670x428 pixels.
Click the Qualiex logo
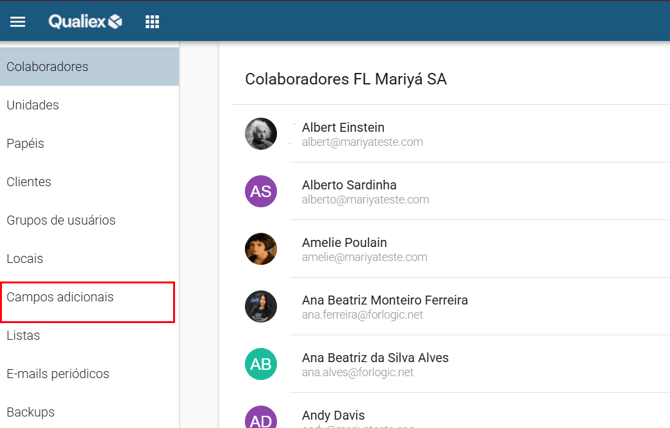point(85,21)
